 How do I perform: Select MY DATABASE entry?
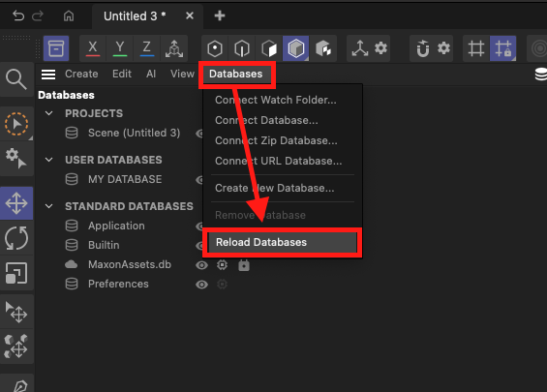[x=125, y=179]
